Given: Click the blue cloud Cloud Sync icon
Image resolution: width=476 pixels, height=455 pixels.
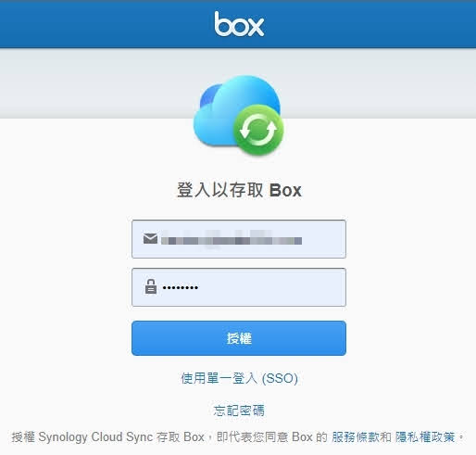Looking at the screenshot, I should tap(238, 115).
